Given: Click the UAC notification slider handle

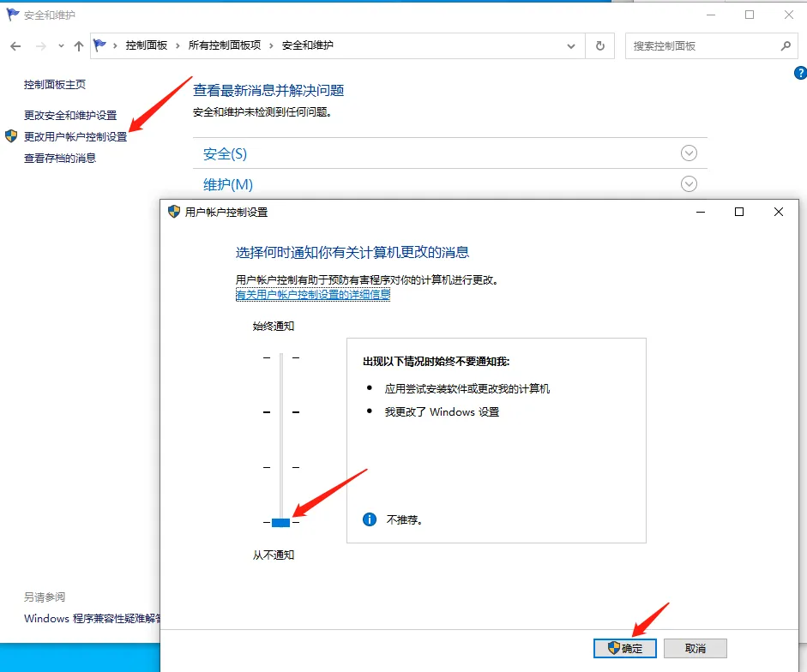Looking at the screenshot, I should click(x=280, y=521).
